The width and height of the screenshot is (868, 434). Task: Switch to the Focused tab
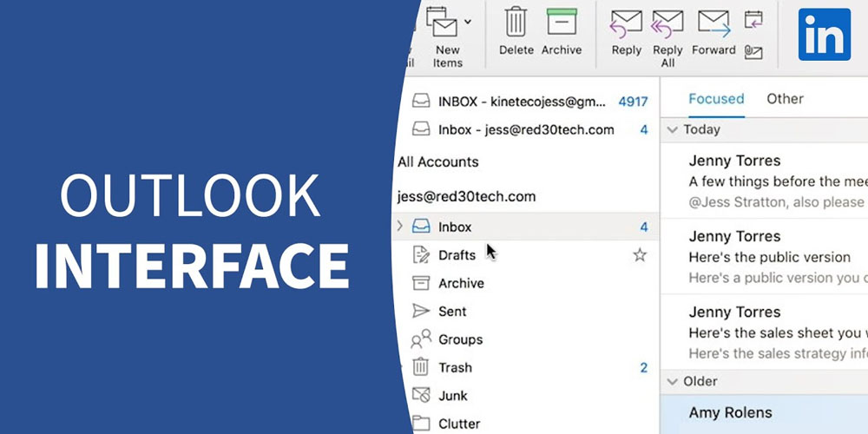716,99
